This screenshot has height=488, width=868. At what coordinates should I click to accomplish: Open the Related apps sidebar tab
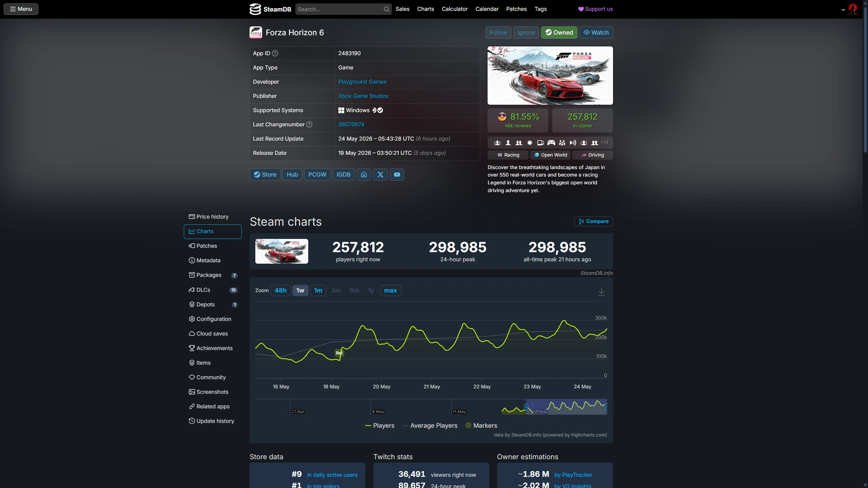[x=213, y=406]
